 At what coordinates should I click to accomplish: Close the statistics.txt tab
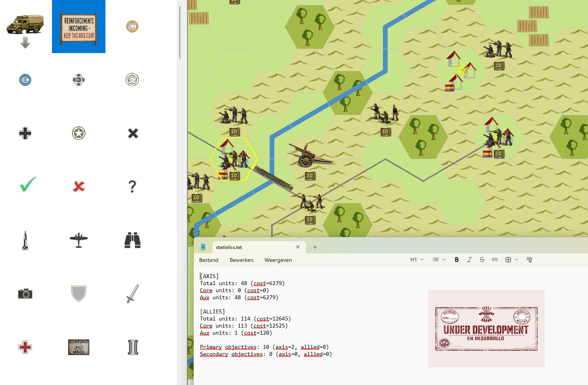[x=298, y=247]
